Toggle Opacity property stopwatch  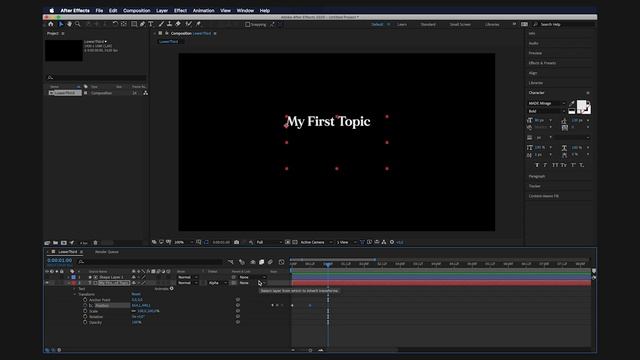click(85, 322)
